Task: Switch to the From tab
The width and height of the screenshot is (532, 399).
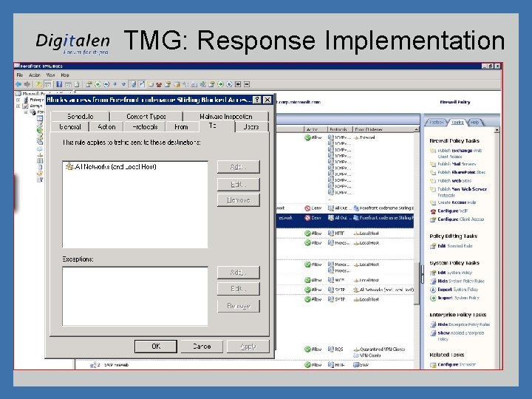Action: tap(181, 127)
